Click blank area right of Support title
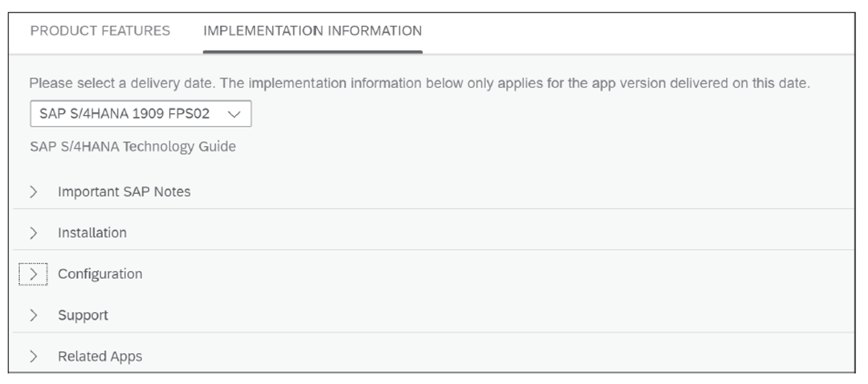Viewport: 868px width, 384px height. (467, 315)
